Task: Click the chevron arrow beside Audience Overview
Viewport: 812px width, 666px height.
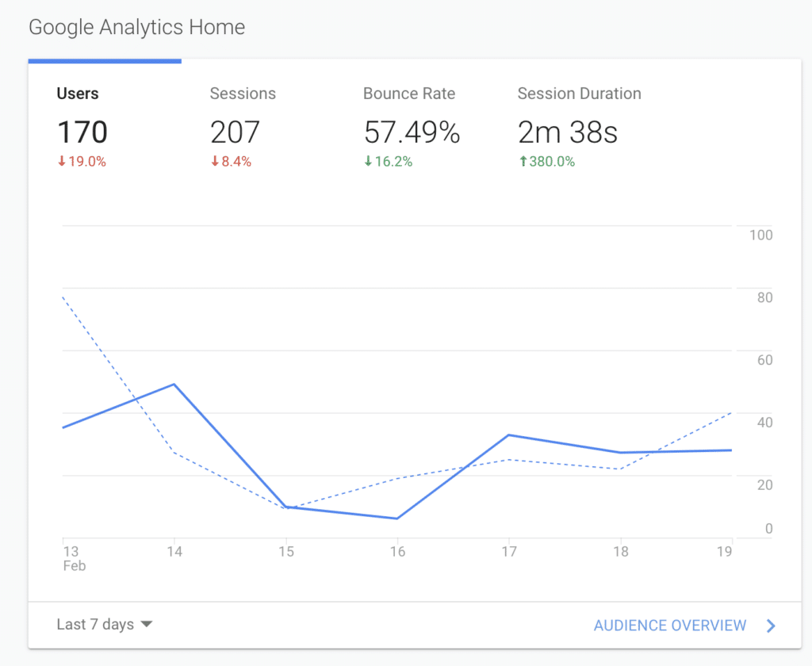Action: click(x=771, y=626)
